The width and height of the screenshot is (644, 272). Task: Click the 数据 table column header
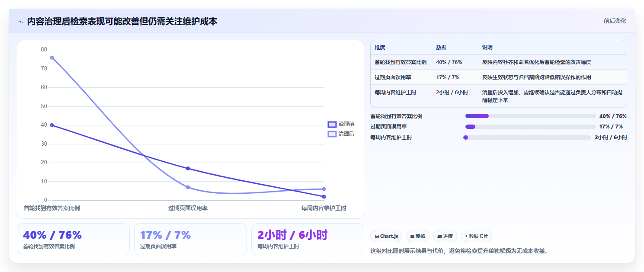coord(441,48)
